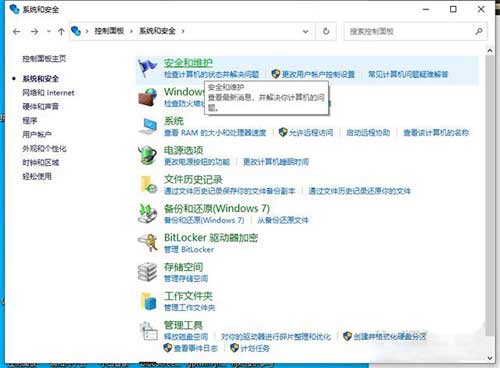Click the 存储空间 stacked drives icon
The image size is (500, 368).
[x=147, y=272]
